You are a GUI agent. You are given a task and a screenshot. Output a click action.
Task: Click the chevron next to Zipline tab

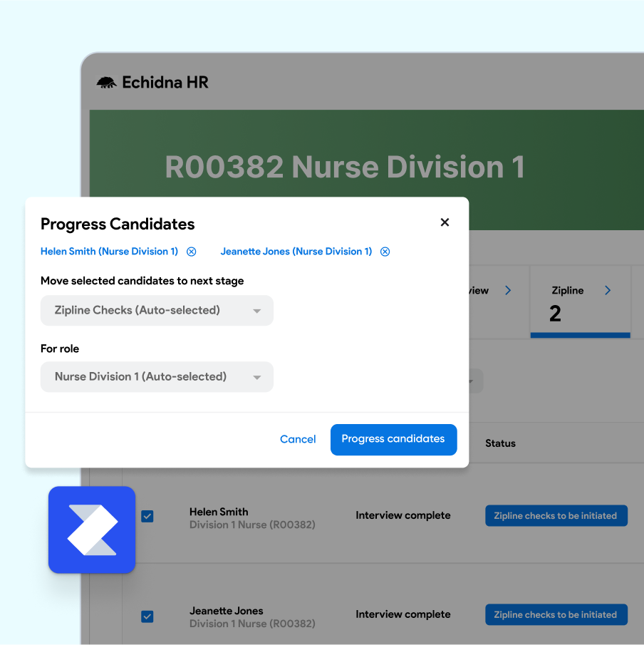tap(608, 290)
